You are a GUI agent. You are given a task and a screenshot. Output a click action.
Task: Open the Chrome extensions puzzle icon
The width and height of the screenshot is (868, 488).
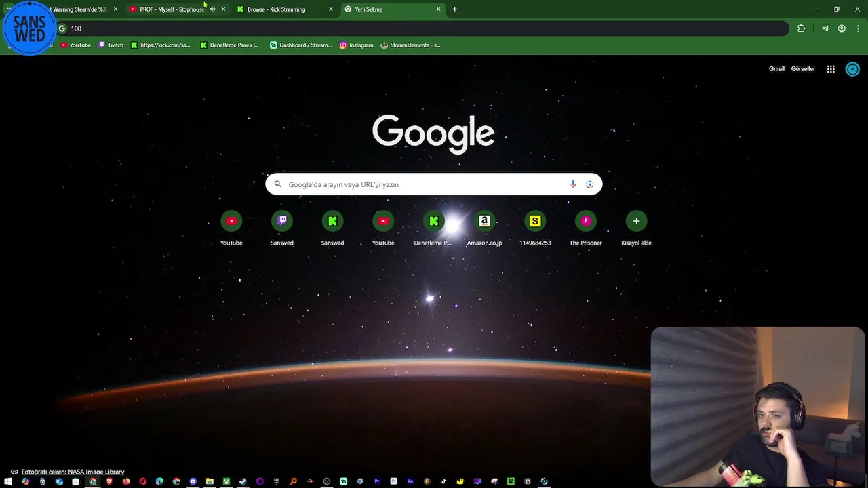click(x=802, y=28)
